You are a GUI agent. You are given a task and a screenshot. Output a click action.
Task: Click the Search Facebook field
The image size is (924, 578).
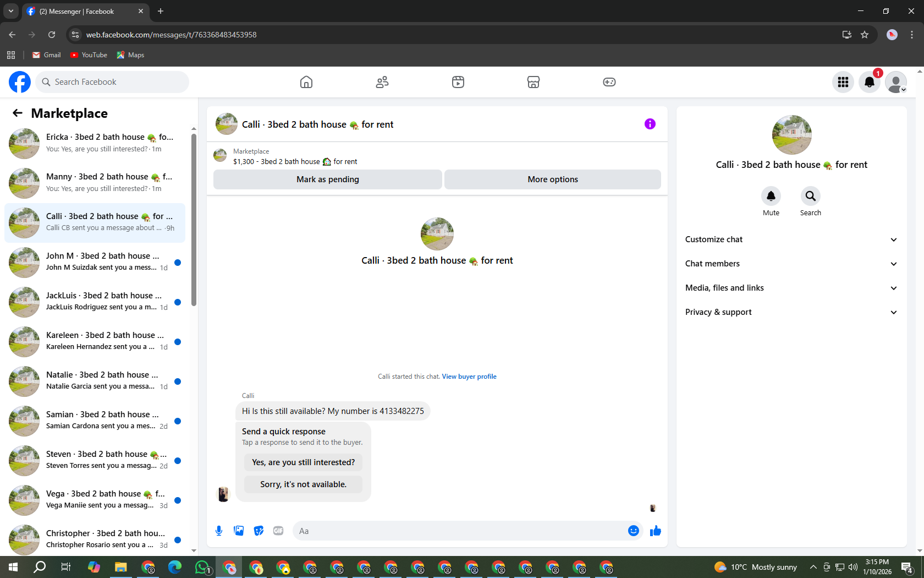coord(112,82)
